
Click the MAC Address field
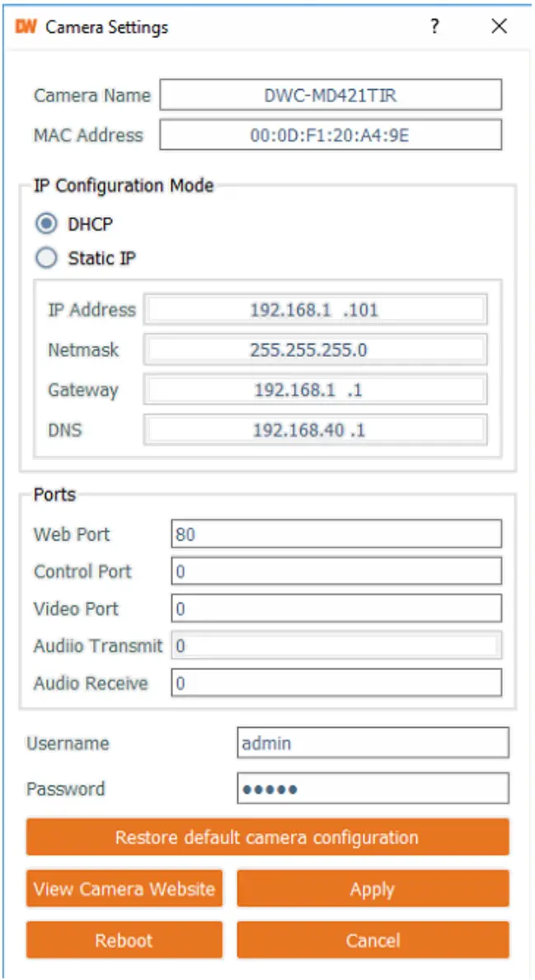click(x=331, y=135)
